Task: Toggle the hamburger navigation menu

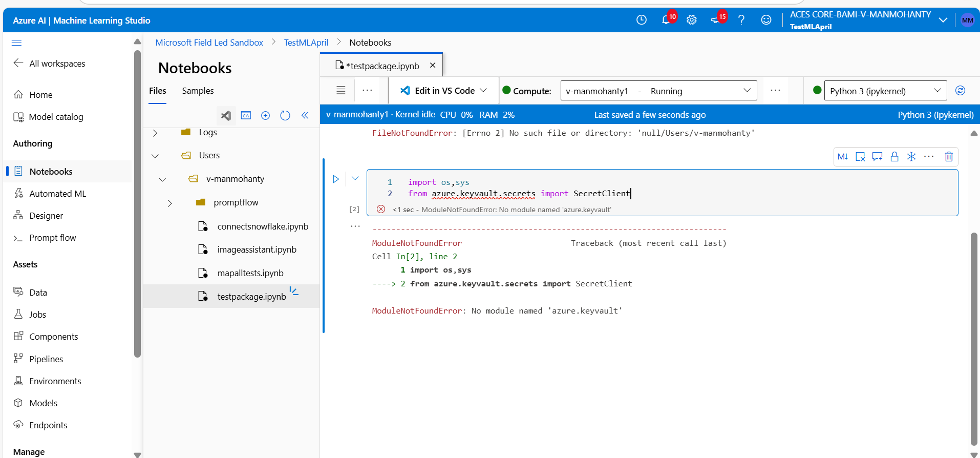Action: 17,43
